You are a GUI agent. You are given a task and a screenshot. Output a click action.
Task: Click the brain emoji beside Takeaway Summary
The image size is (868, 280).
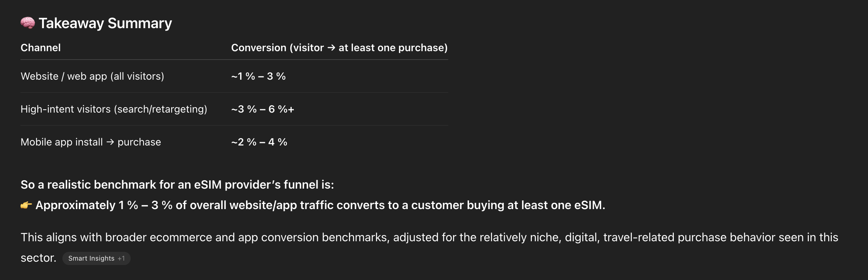coord(28,23)
